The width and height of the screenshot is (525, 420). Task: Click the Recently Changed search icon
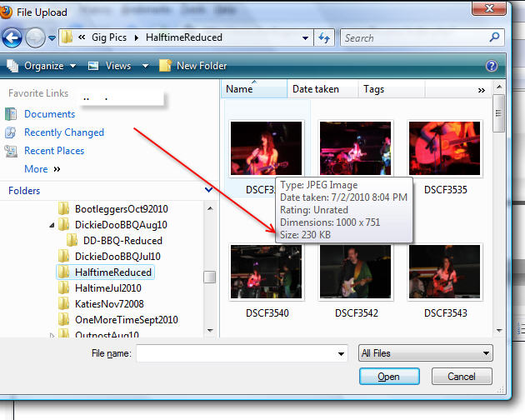pos(11,132)
